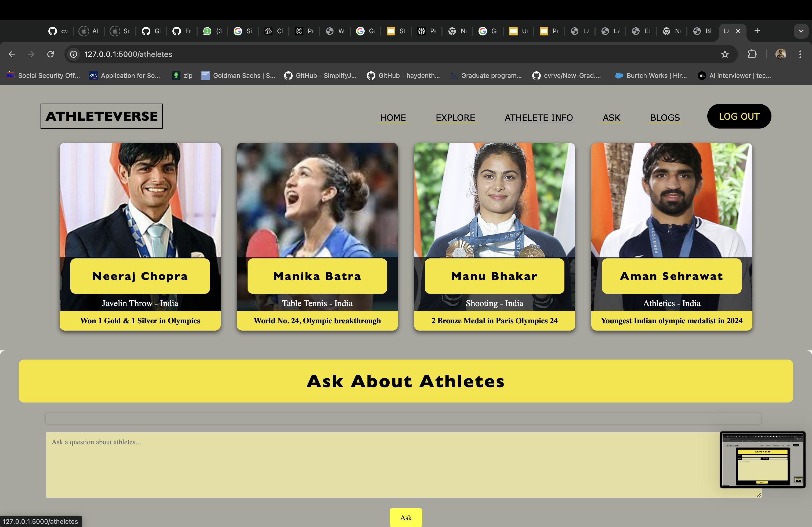Viewport: 812px width, 527px height.
Task: Click the screenshot preview thumbnail
Action: coord(763,459)
